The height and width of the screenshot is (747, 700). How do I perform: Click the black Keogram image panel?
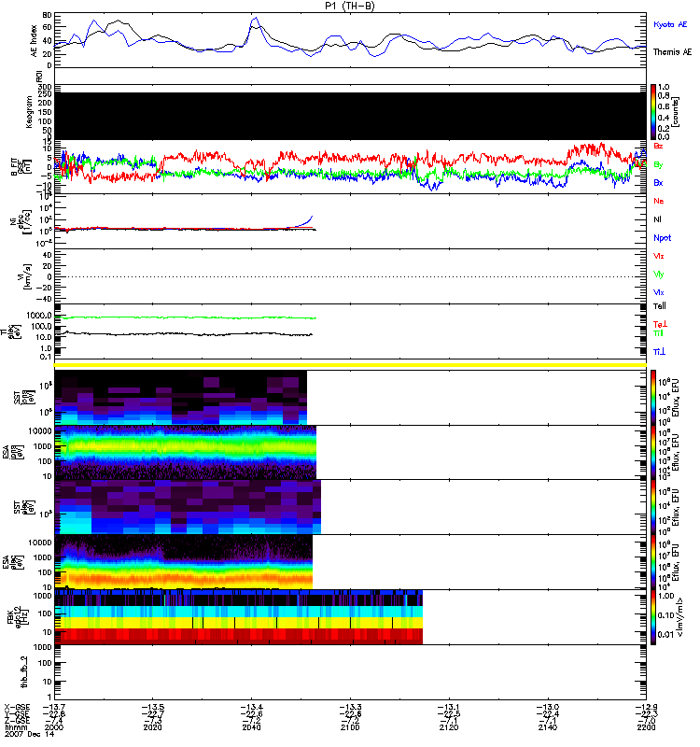(351, 116)
